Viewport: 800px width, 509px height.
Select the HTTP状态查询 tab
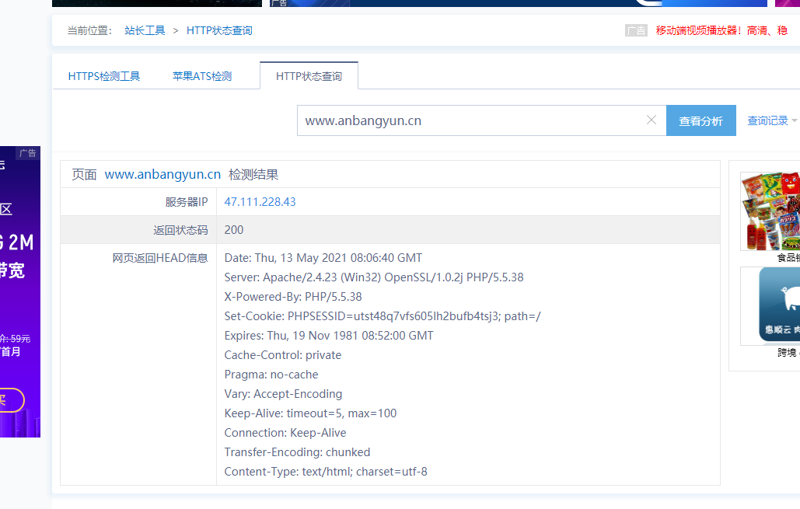pos(309,77)
